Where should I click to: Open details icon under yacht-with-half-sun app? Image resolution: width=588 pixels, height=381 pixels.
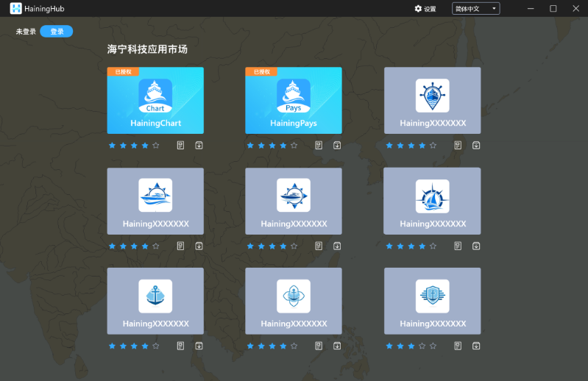[180, 246]
